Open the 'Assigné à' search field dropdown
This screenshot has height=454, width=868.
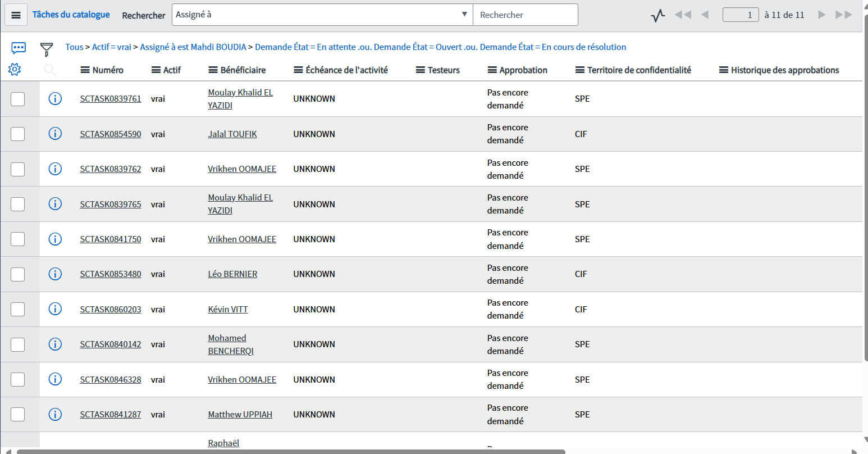click(x=322, y=15)
